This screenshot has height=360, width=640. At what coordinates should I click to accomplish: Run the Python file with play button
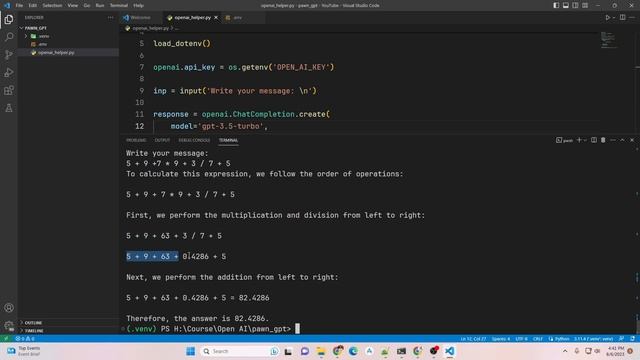point(607,18)
